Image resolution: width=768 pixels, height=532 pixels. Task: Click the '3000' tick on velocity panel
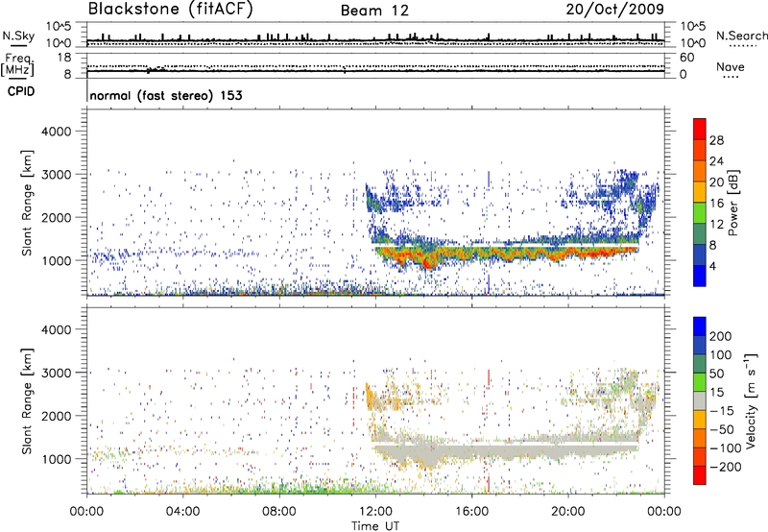pos(57,373)
